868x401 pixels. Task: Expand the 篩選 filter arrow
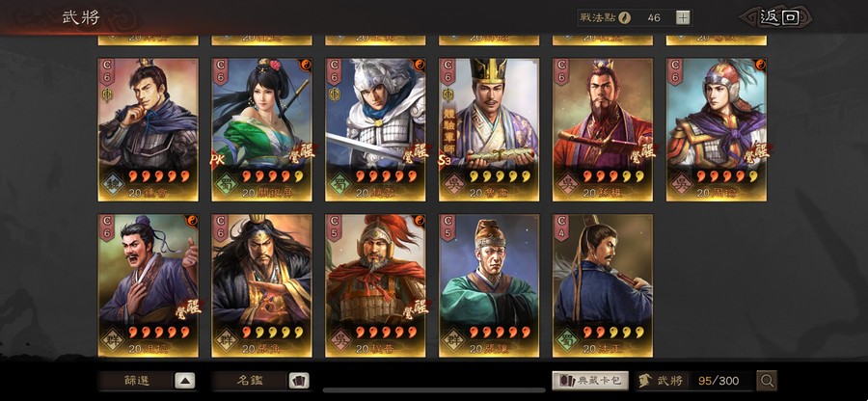(x=185, y=381)
